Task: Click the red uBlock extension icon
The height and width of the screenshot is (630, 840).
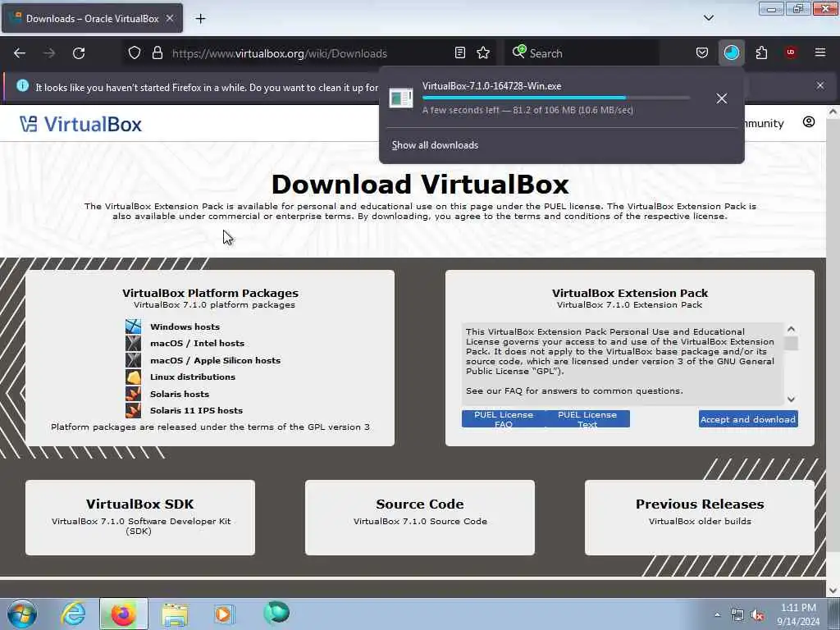Action: point(790,52)
